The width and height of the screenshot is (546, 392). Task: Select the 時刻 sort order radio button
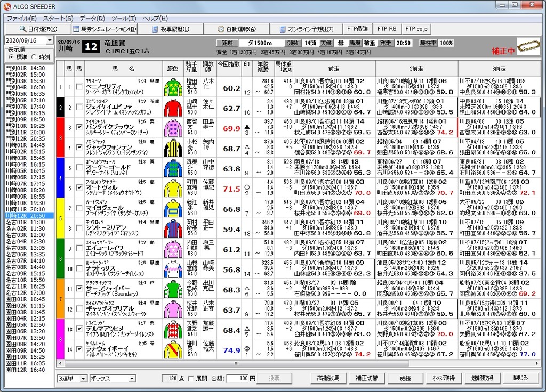coord(34,56)
